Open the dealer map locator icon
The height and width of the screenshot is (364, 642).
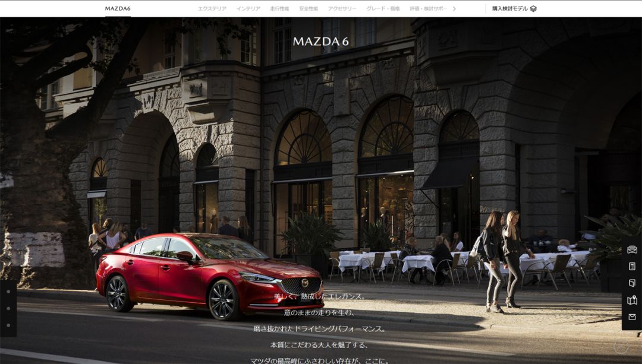coord(632,300)
